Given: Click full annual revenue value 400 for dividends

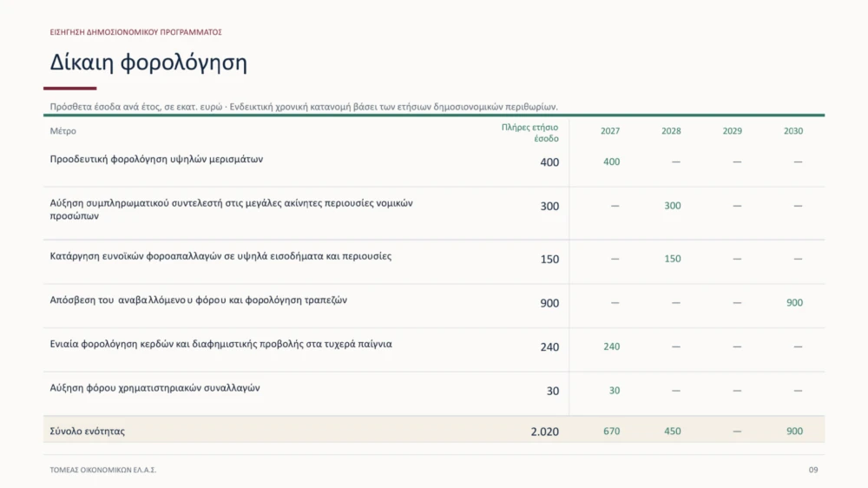Looking at the screenshot, I should [549, 162].
